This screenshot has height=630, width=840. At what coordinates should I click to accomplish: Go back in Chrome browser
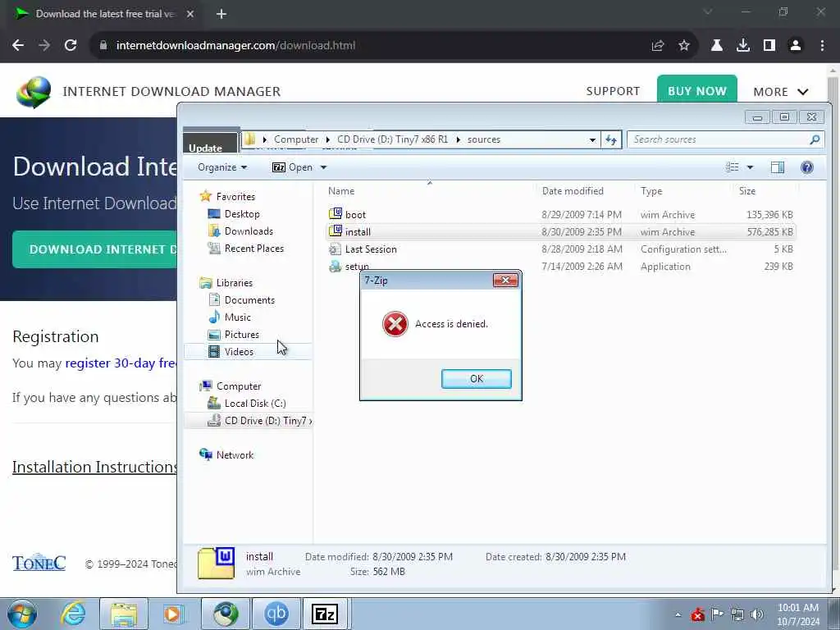pyautogui.click(x=18, y=46)
